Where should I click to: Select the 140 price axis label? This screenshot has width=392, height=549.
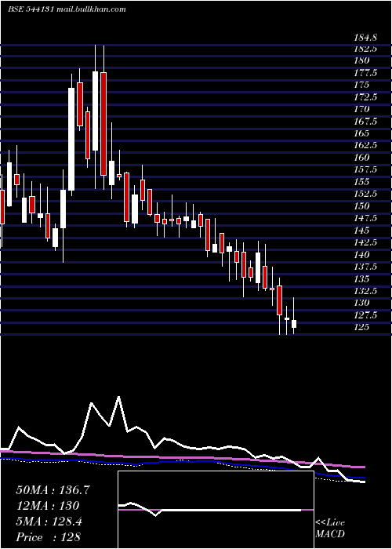(361, 255)
